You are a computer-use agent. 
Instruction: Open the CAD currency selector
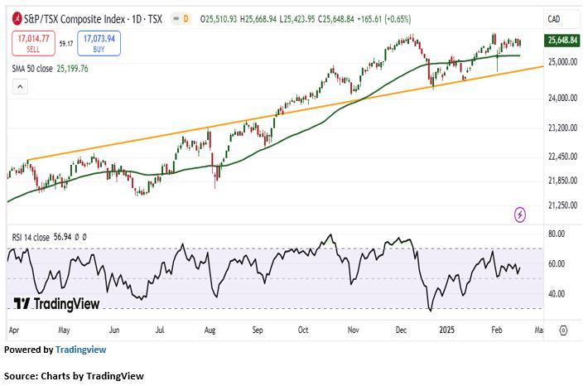554,19
